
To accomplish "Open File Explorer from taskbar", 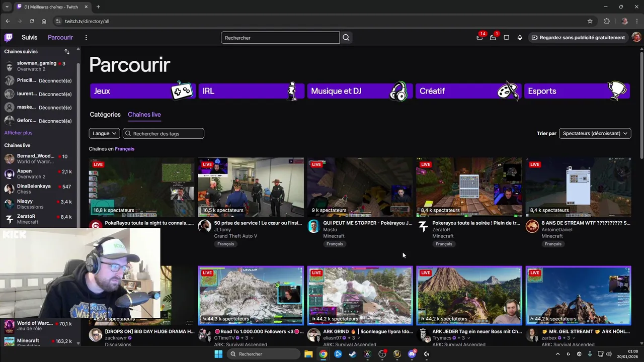I will (308, 354).
